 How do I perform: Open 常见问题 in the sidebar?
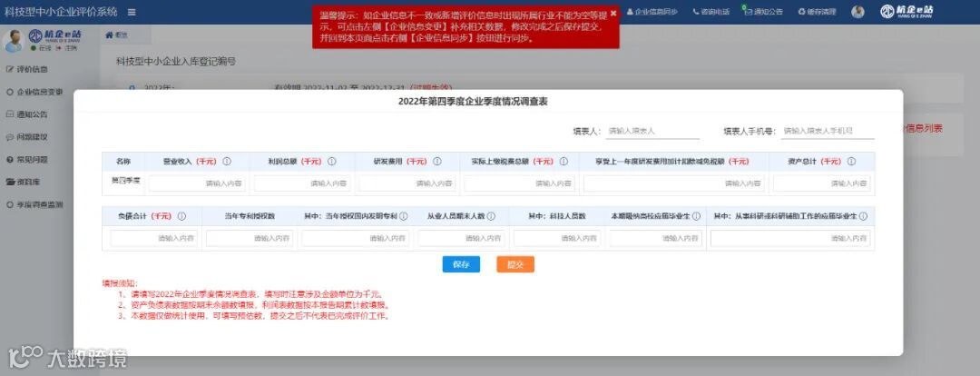click(x=27, y=160)
